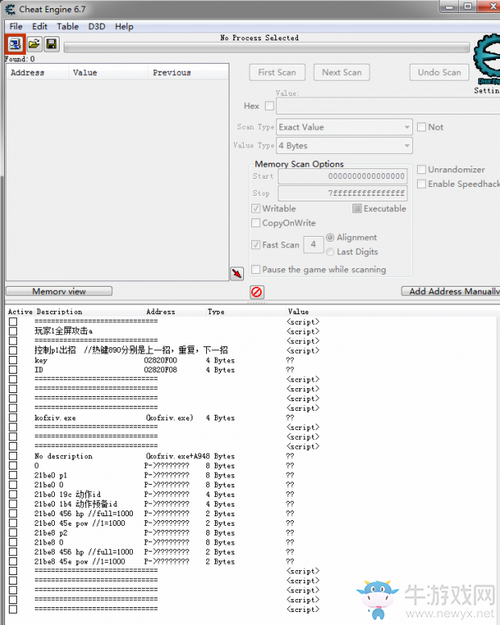Open Memory view
The width and height of the screenshot is (500, 625).
pos(59,291)
